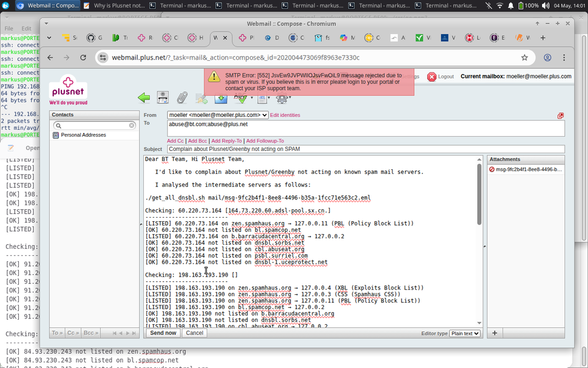Image resolution: width=588 pixels, height=368 pixels.
Task: Close the active Webmail browser tab
Action: click(225, 38)
